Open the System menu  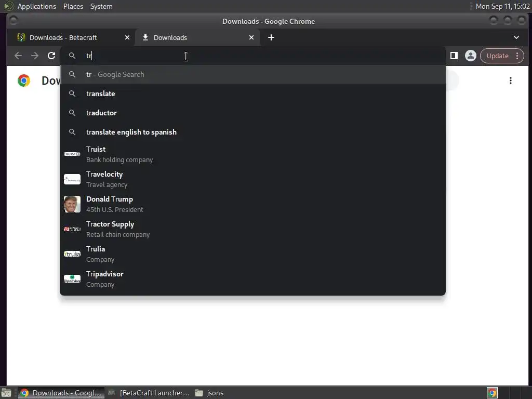click(101, 6)
